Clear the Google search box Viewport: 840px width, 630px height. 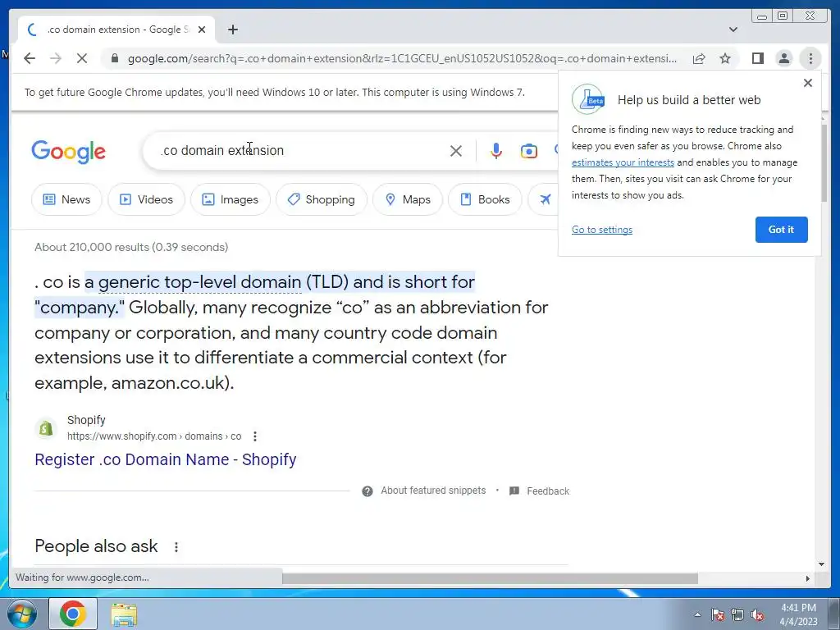pos(456,151)
